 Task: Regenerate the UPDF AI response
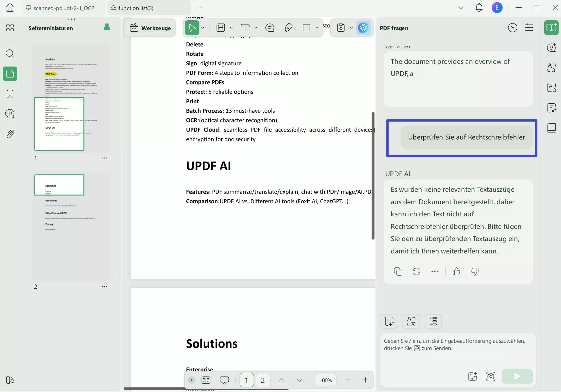pyautogui.click(x=417, y=271)
